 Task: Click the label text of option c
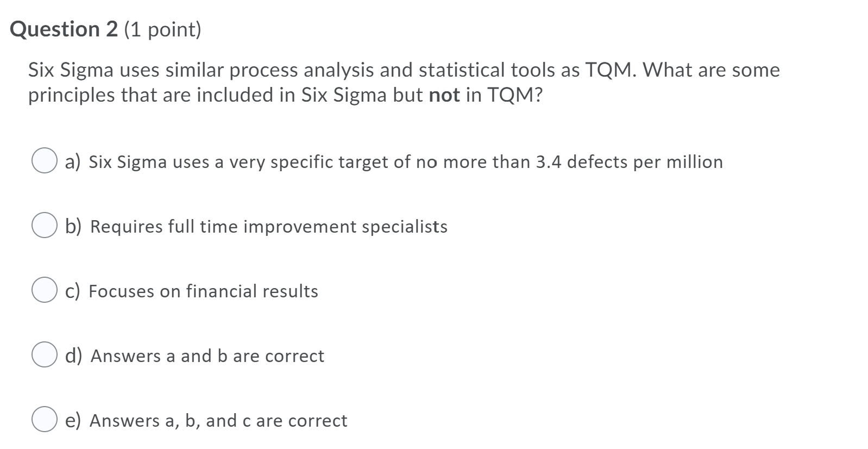click(x=190, y=291)
